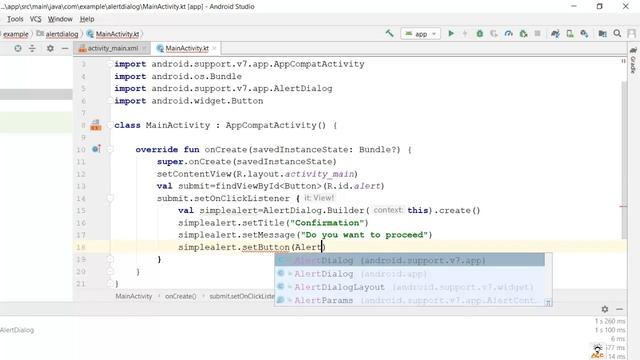
Task: Open the VCS menu
Action: tap(36, 19)
